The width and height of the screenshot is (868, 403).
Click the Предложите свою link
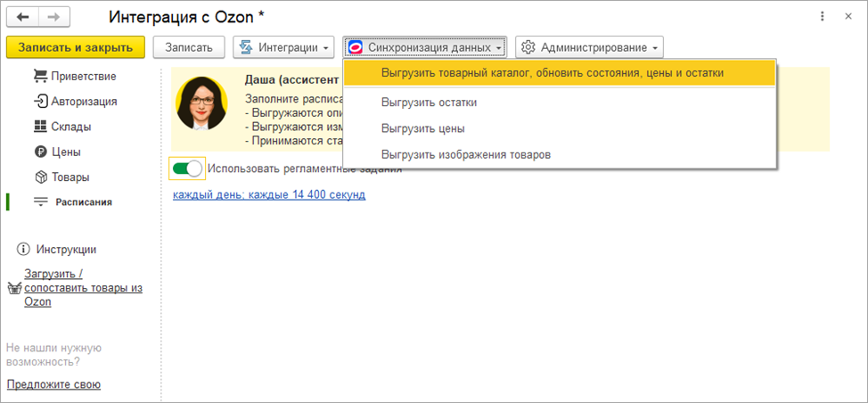53,384
